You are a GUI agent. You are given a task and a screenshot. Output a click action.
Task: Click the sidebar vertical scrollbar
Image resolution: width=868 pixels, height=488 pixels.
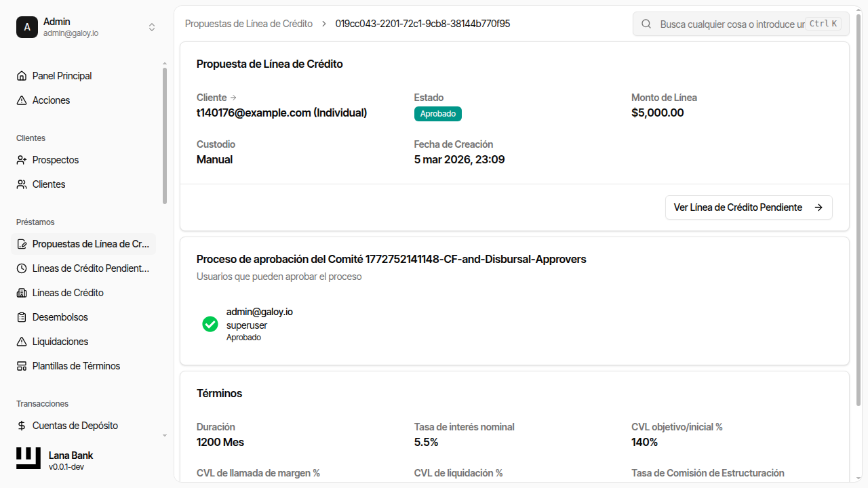(164, 136)
